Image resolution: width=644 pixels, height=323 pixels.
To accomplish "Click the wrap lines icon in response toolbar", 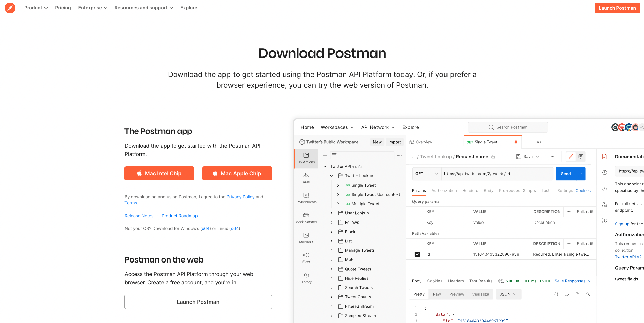I will coord(567,294).
